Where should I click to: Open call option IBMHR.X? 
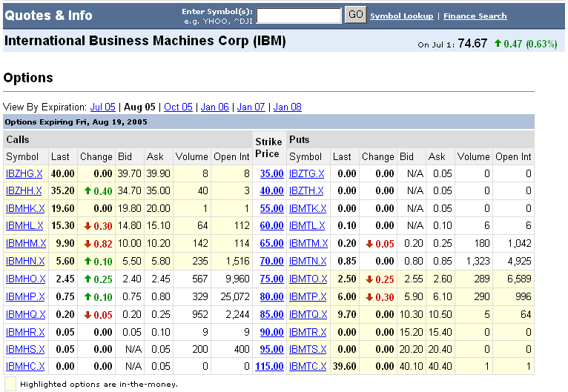coord(25,332)
